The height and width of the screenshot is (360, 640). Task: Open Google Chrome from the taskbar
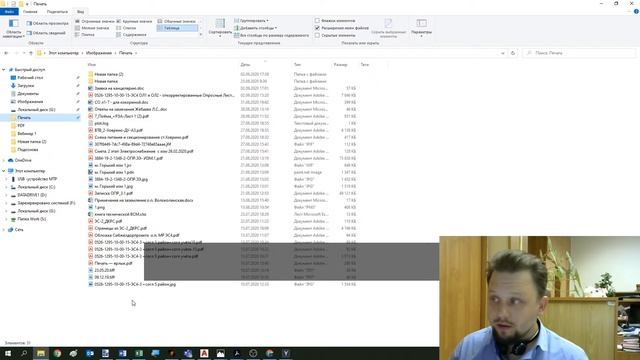pyautogui.click(x=57, y=353)
